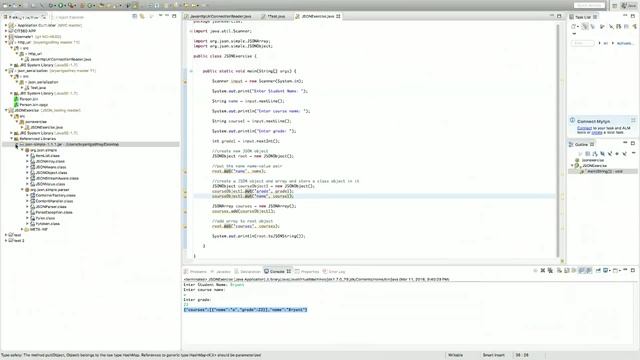Click the Clear Console icon
This screenshot has height=360, width=640.
point(559,271)
